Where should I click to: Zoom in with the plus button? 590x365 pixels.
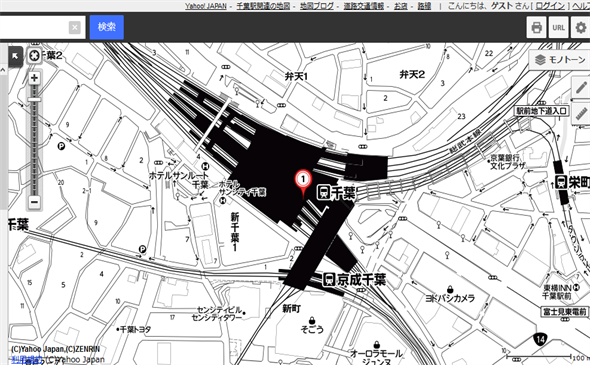click(34, 78)
